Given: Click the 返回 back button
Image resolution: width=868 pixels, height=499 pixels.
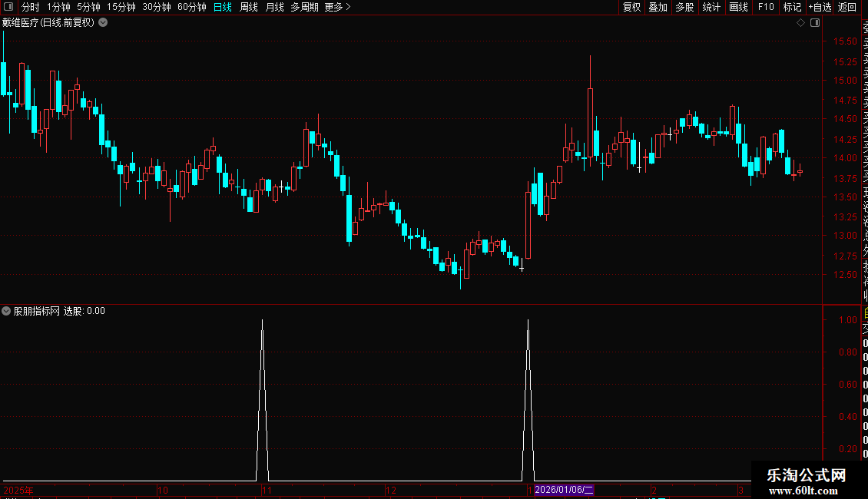Looking at the screenshot, I should coord(847,7).
